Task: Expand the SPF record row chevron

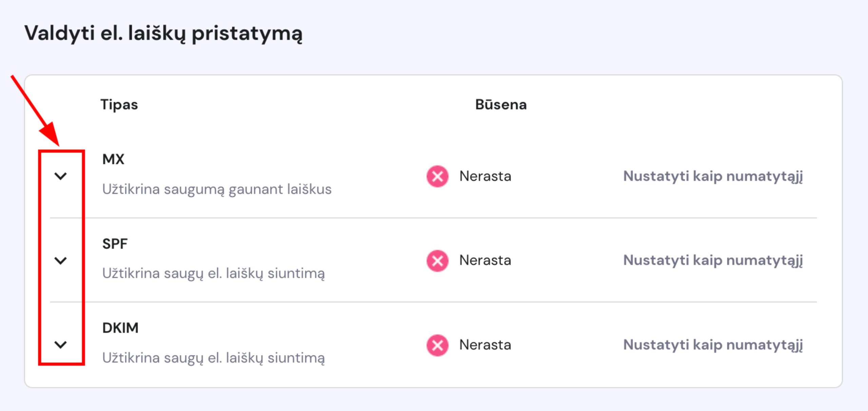Action: (x=61, y=260)
